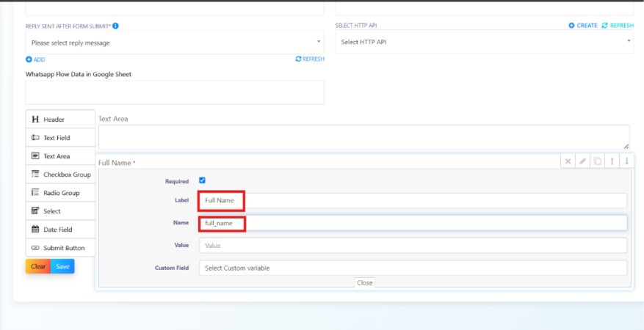Click the Text Area label in the form canvas
Image resolution: width=644 pixels, height=330 pixels.
(113, 119)
